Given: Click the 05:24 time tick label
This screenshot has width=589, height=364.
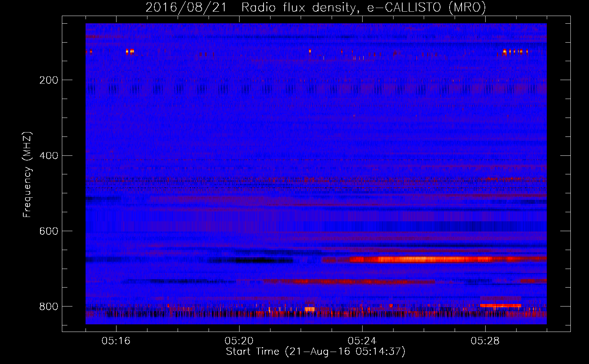Looking at the screenshot, I should click(362, 341).
